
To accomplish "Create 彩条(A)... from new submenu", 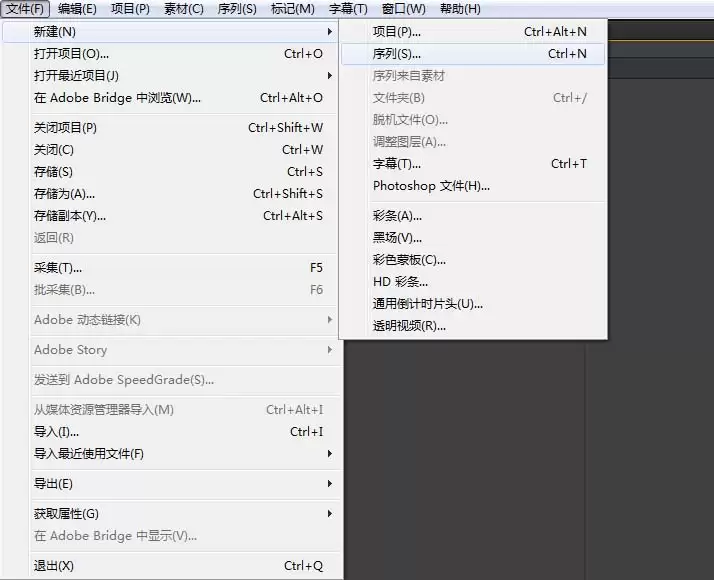I will click(397, 216).
